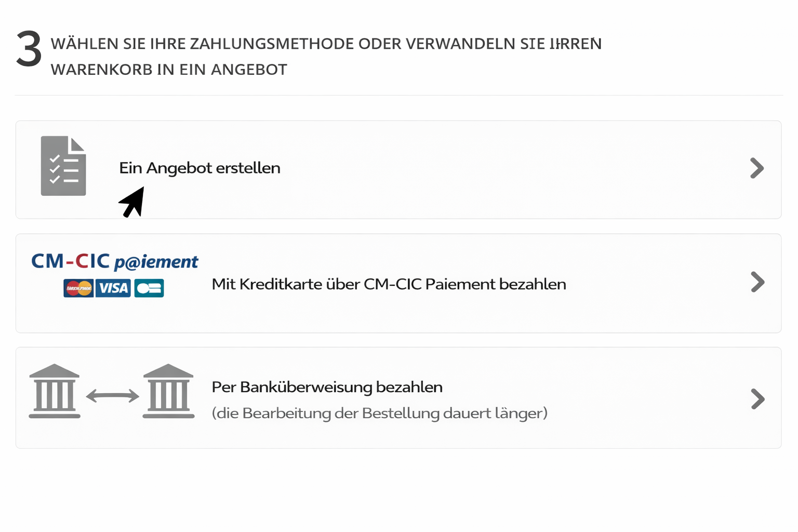Click the large step number 3
Screen dimensions: 798x532
pyautogui.click(x=29, y=49)
